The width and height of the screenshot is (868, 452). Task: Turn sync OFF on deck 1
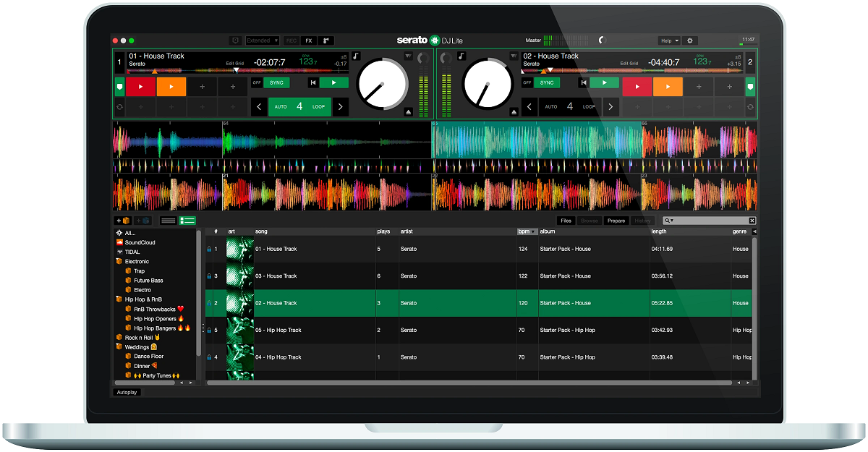coord(256,82)
